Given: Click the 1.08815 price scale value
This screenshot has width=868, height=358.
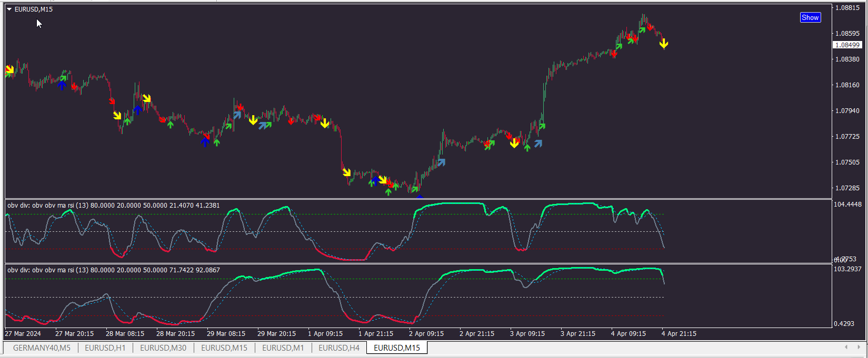Looking at the screenshot, I should pyautogui.click(x=847, y=8).
